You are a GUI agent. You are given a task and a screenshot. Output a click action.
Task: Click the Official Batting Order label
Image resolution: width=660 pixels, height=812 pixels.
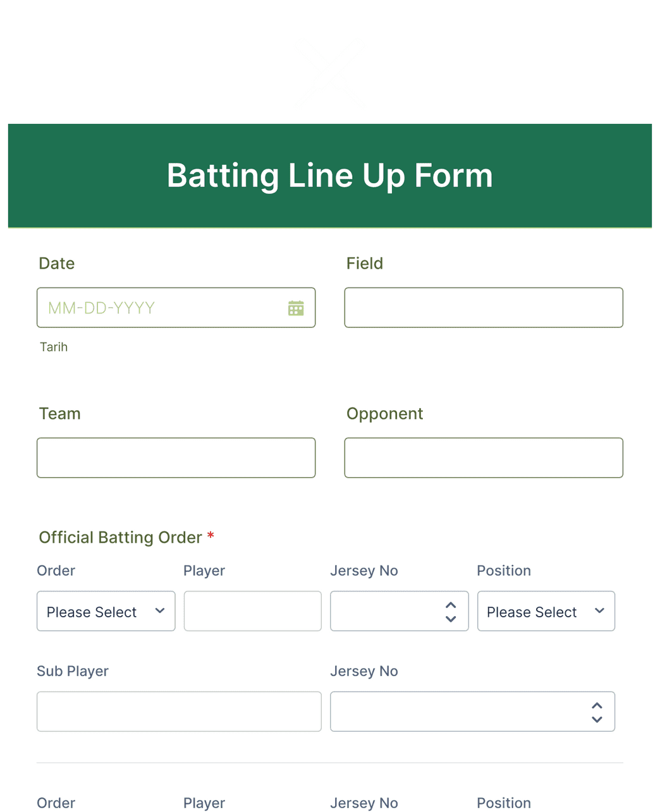120,537
